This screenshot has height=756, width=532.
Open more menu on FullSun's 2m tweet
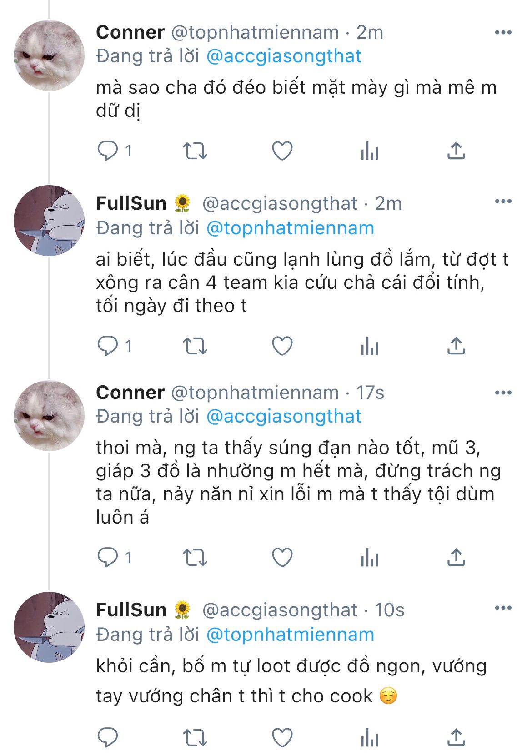pos(503,202)
